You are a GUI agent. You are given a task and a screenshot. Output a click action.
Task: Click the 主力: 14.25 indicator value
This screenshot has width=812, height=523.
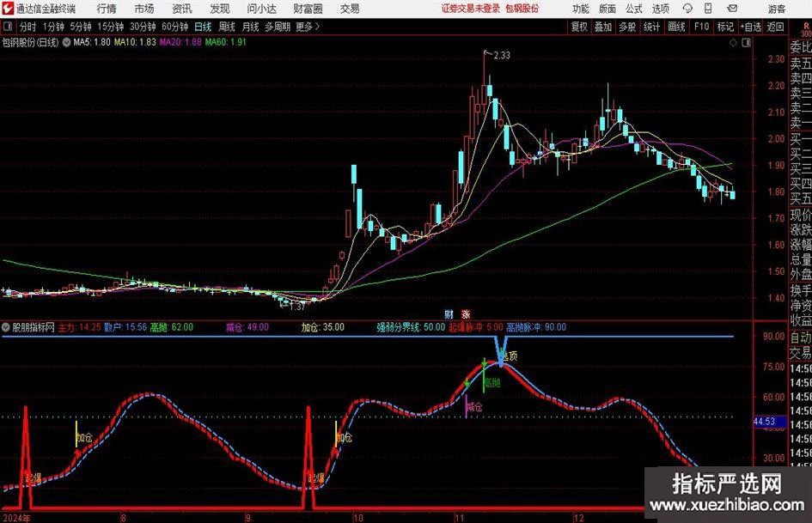click(x=79, y=327)
